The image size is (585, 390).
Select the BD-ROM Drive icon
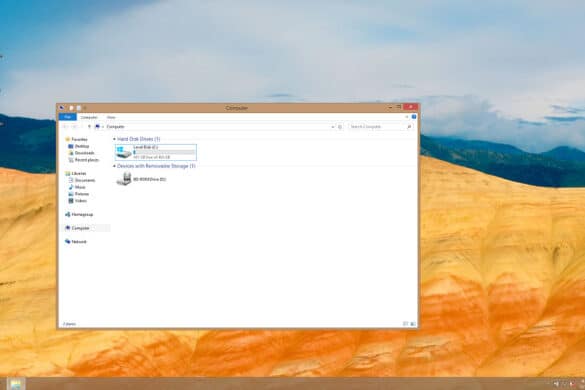coord(123,179)
